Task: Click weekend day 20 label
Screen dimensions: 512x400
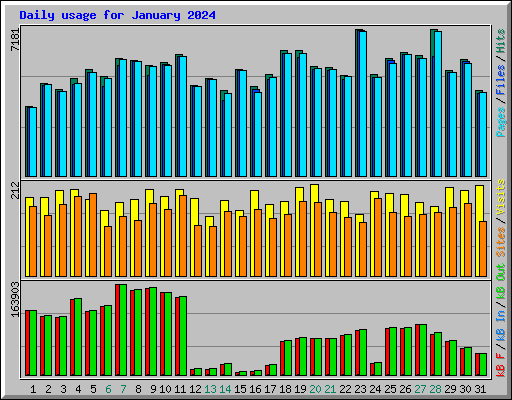Action: point(315,389)
